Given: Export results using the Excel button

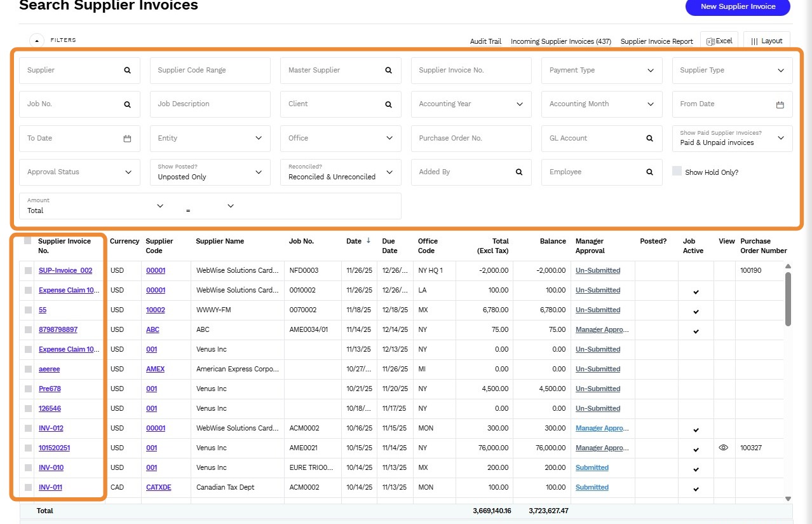Looking at the screenshot, I should [719, 41].
